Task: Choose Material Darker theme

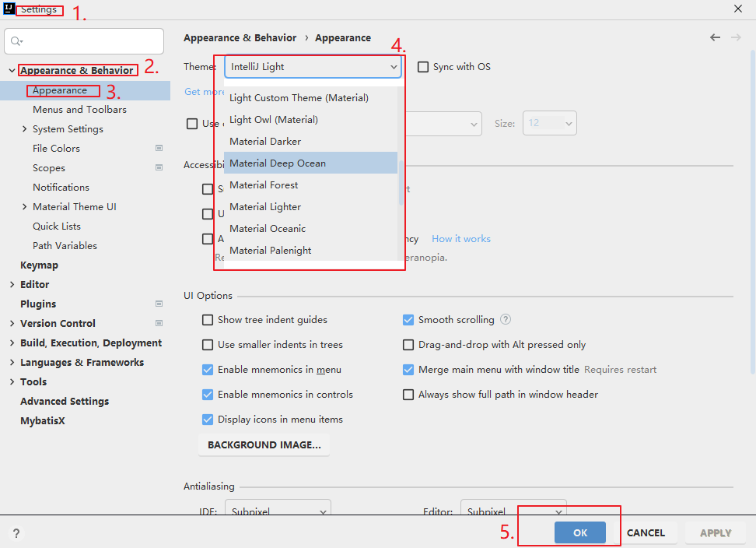Action: tap(310, 142)
